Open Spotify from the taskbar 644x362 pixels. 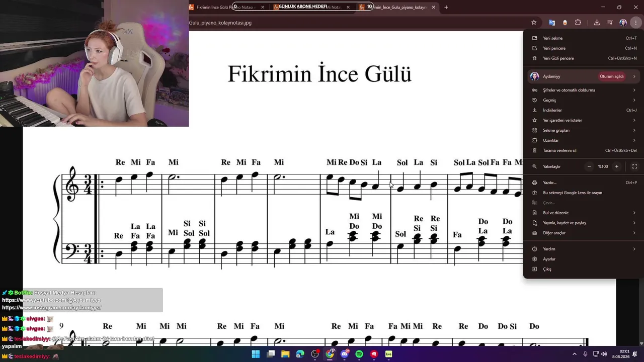point(359,354)
